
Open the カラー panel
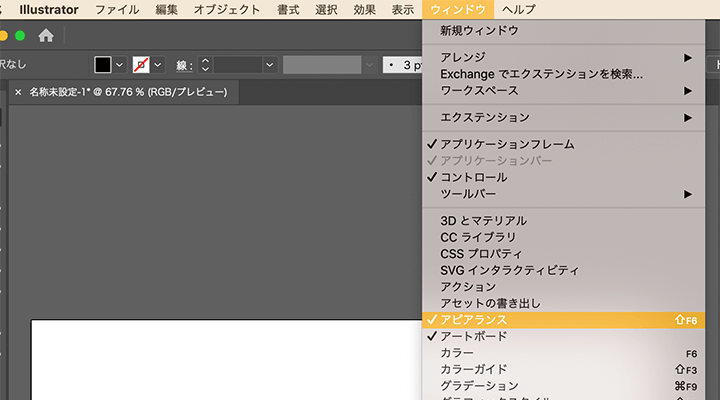563,353
